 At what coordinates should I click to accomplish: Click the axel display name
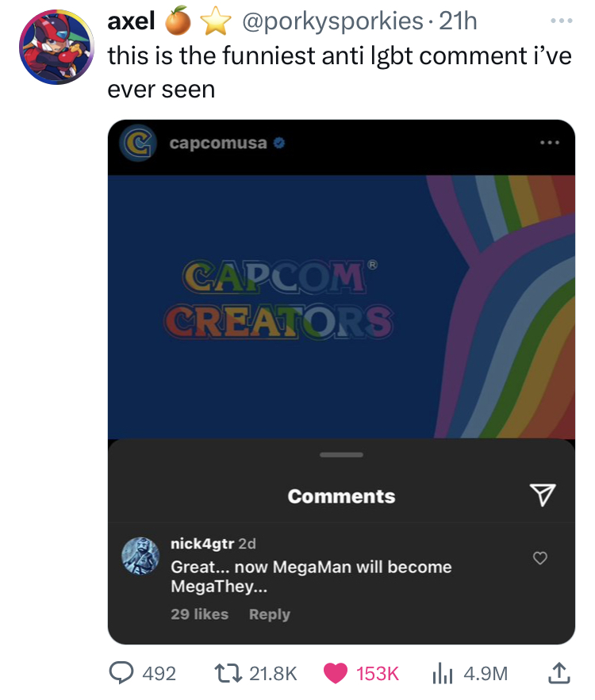pyautogui.click(x=132, y=21)
